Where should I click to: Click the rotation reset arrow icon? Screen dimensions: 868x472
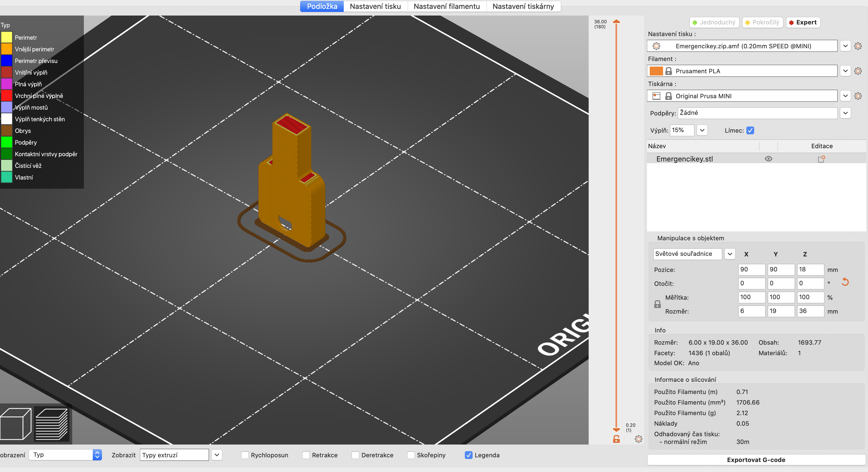coord(845,282)
